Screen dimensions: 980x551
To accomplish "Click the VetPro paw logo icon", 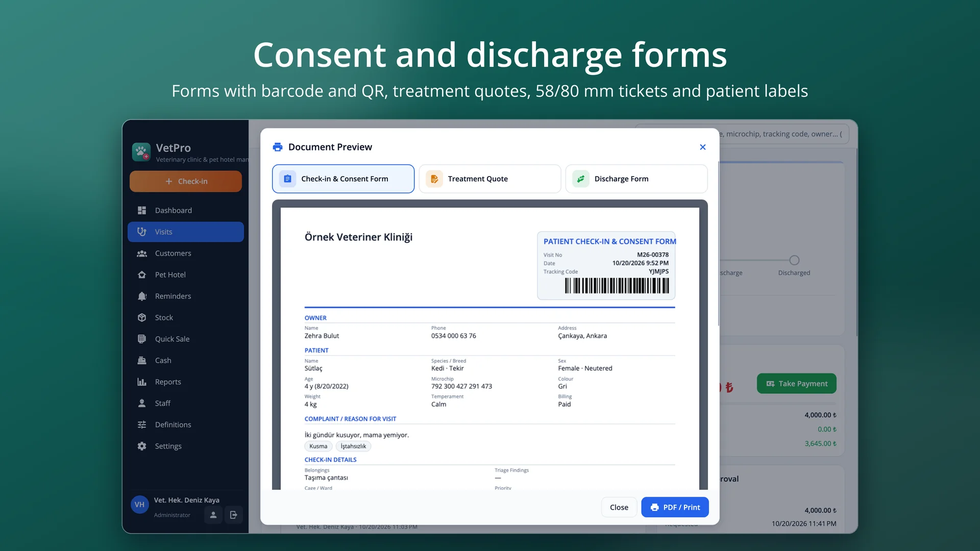I will 141,152.
